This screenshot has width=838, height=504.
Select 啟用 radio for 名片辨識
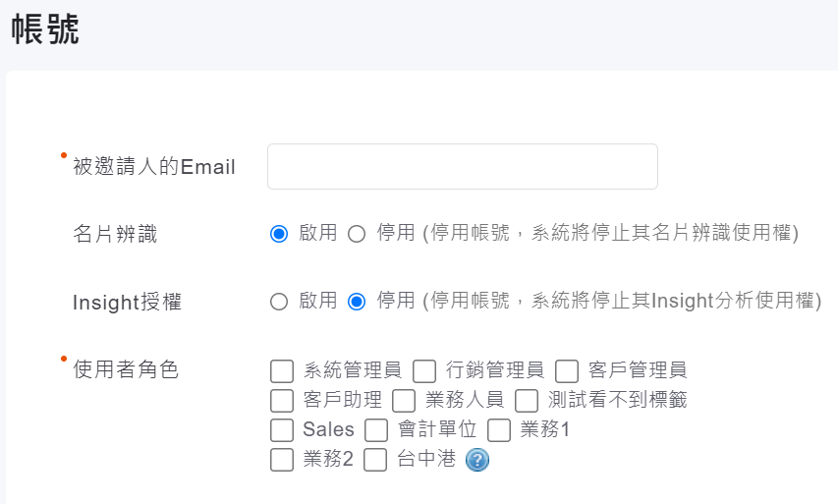pyautogui.click(x=279, y=234)
